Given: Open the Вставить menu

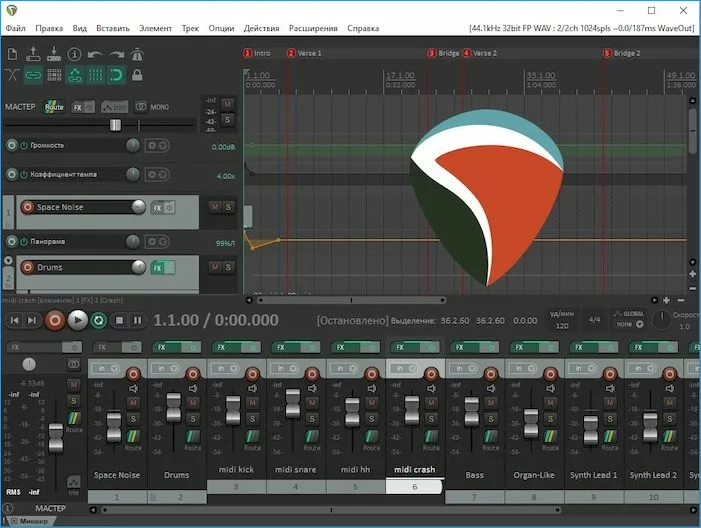Looking at the screenshot, I should (113, 28).
